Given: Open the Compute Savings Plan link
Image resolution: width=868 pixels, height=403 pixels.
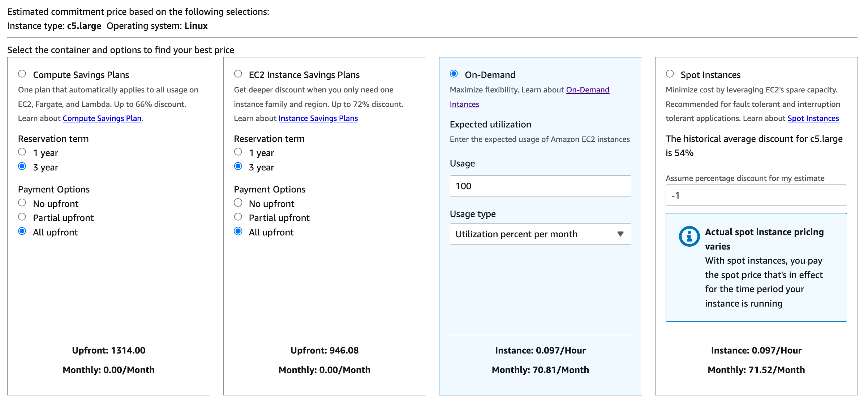Looking at the screenshot, I should 102,118.
